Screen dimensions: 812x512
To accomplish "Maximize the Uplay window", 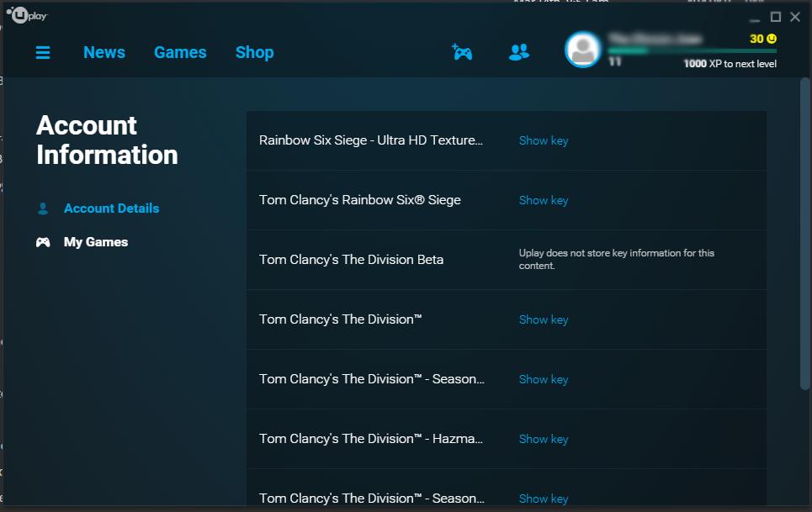I will 775,17.
